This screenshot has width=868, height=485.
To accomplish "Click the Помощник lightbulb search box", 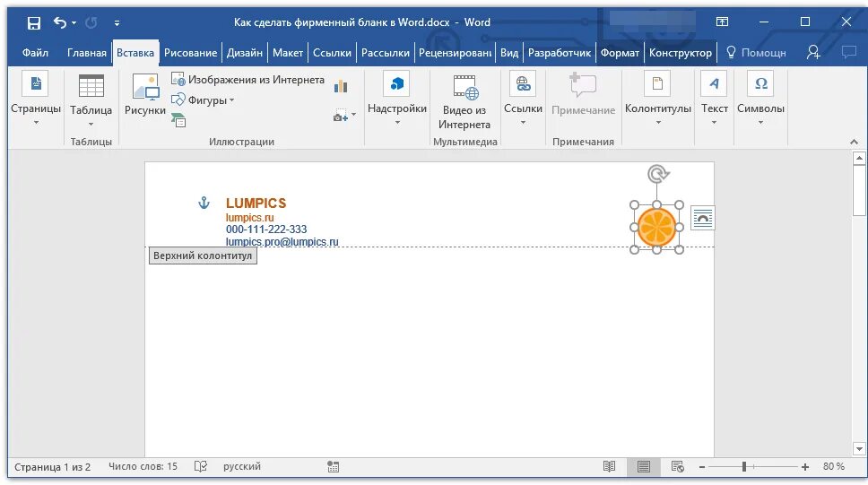I will pos(756,53).
